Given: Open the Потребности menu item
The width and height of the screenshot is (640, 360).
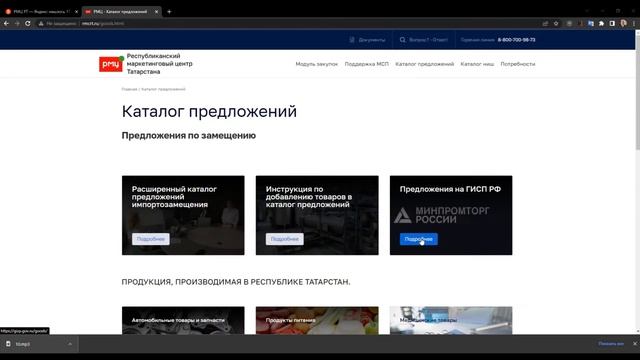Looking at the screenshot, I should (518, 64).
